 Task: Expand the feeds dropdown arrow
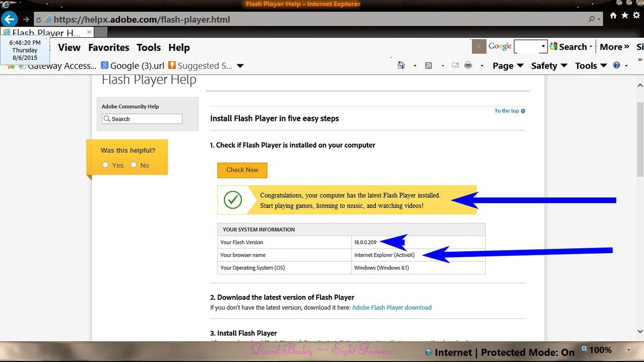[x=442, y=66]
